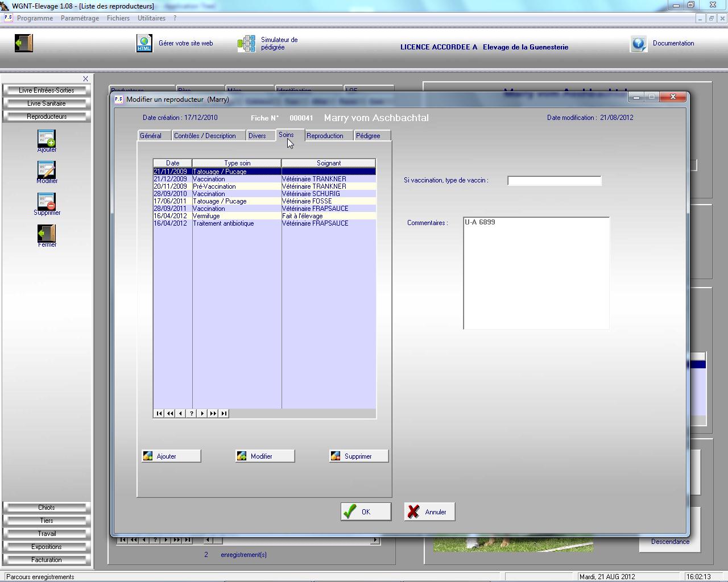Open the Documentation help icon
This screenshot has width=728, height=582.
pyautogui.click(x=639, y=44)
